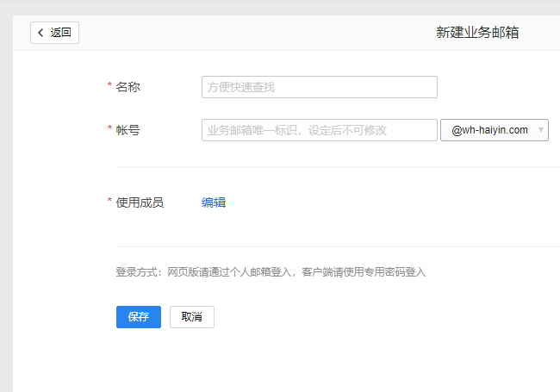This screenshot has width=560, height=392.
Task: Open the @wh-haiyin.com domain dropdown
Action: [x=494, y=130]
